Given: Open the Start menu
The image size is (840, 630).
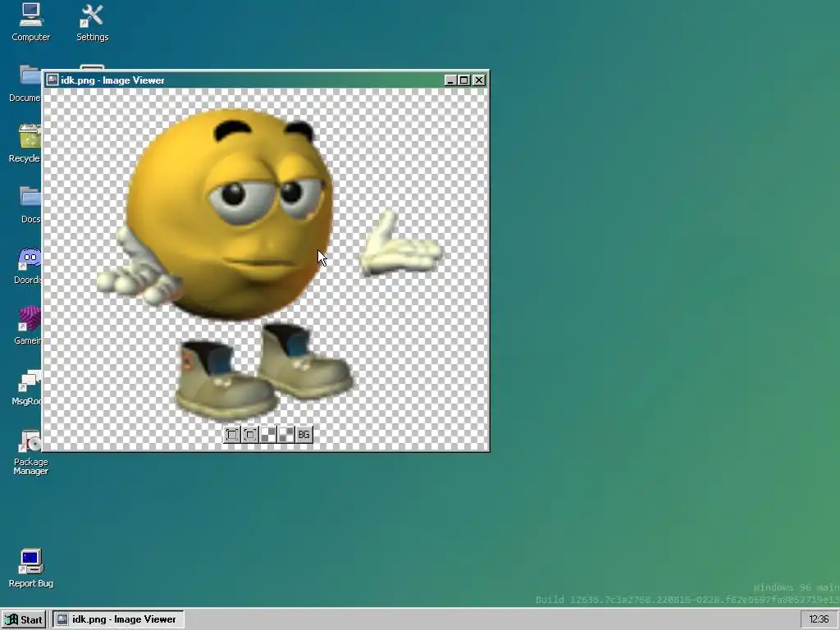Looking at the screenshot, I should 25,620.
